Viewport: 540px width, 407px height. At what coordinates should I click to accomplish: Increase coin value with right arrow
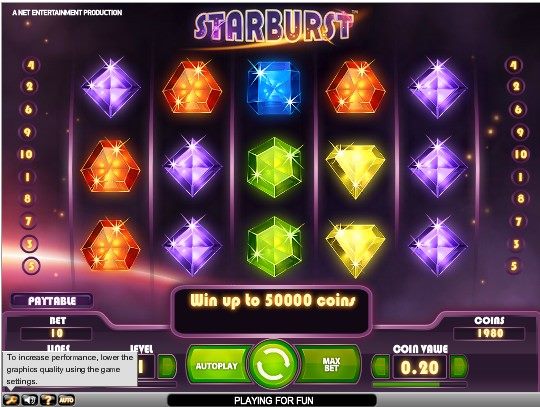pyautogui.click(x=459, y=366)
